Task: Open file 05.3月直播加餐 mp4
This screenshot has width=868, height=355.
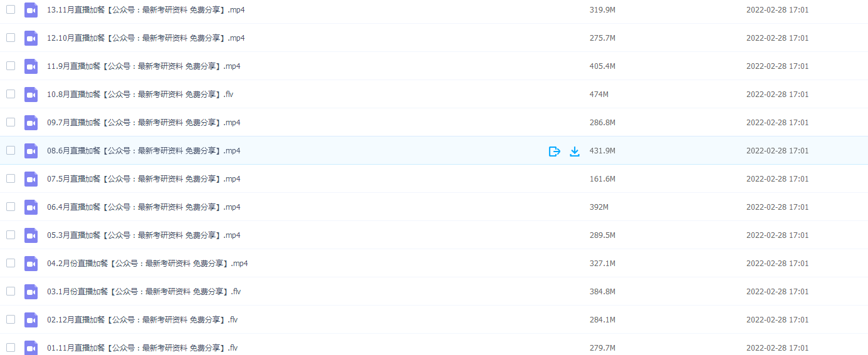Action: (x=144, y=235)
